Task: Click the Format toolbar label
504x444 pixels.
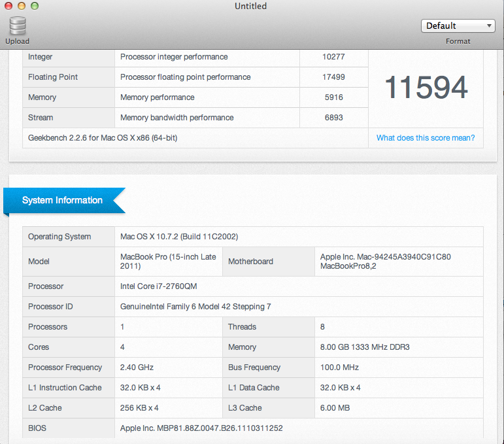Action: point(458,41)
